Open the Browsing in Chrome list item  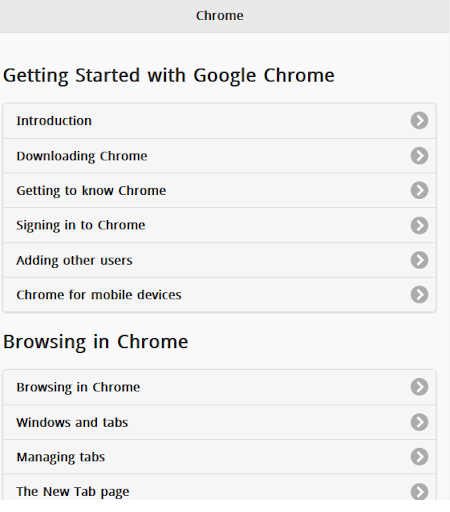(219, 387)
